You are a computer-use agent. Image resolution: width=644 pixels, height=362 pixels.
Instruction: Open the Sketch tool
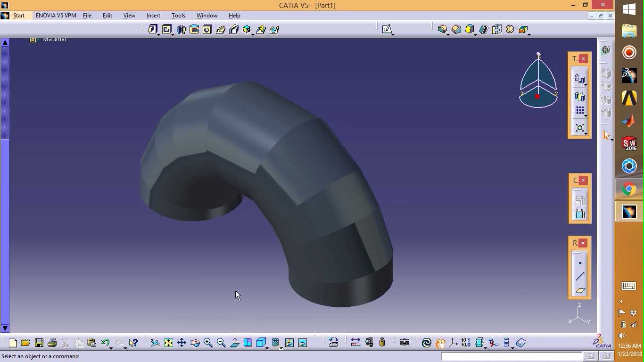[x=387, y=30]
